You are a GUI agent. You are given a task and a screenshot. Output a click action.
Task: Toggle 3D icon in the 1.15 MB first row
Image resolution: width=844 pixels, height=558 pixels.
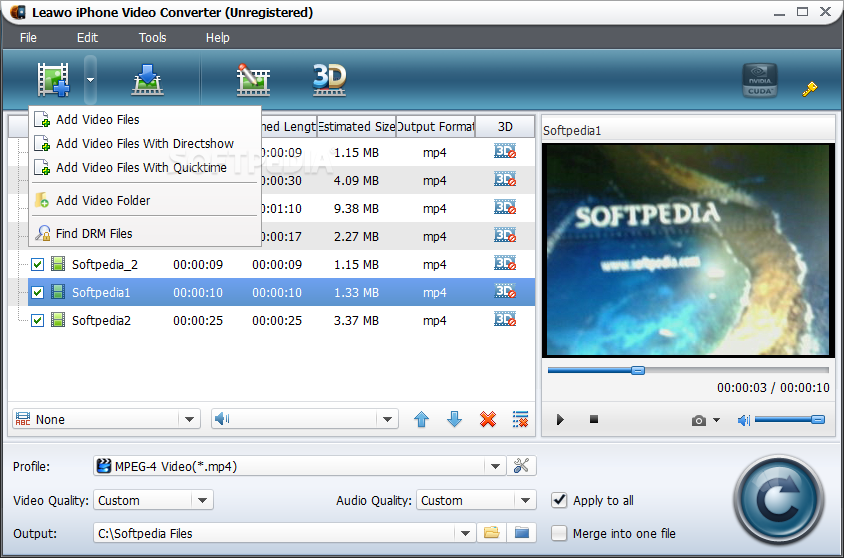505,151
